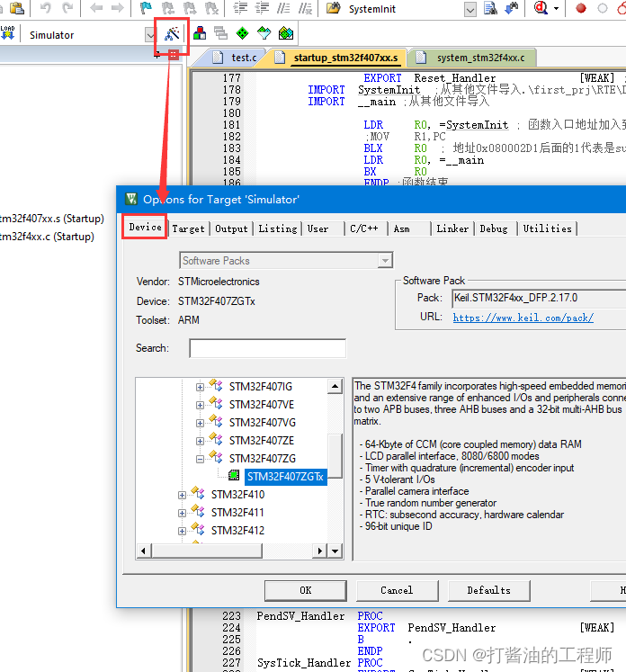Go to next bookmark icon
Image resolution: width=626 pixels, height=672 pixels.
[190, 8]
